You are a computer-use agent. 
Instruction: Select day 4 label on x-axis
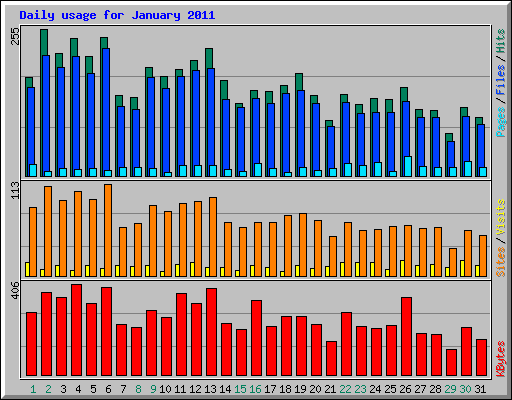click(78, 389)
